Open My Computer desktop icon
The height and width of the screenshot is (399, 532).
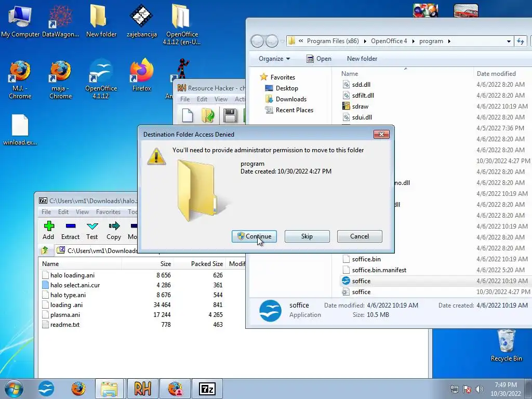[x=20, y=20]
